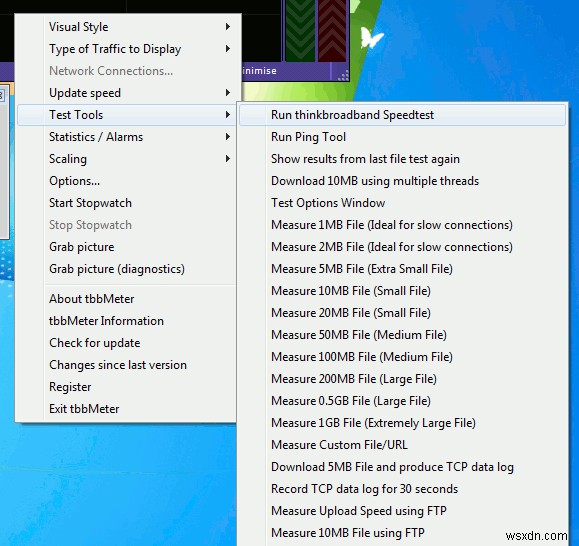Select Measure 50MB File (Medium File)
The width and height of the screenshot is (579, 546).
[x=402, y=335]
